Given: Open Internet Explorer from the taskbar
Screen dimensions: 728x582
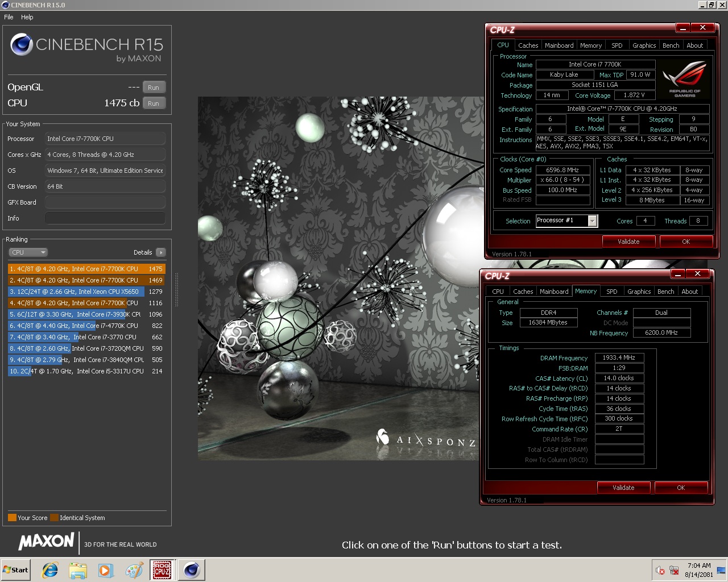Looking at the screenshot, I should 50,570.
